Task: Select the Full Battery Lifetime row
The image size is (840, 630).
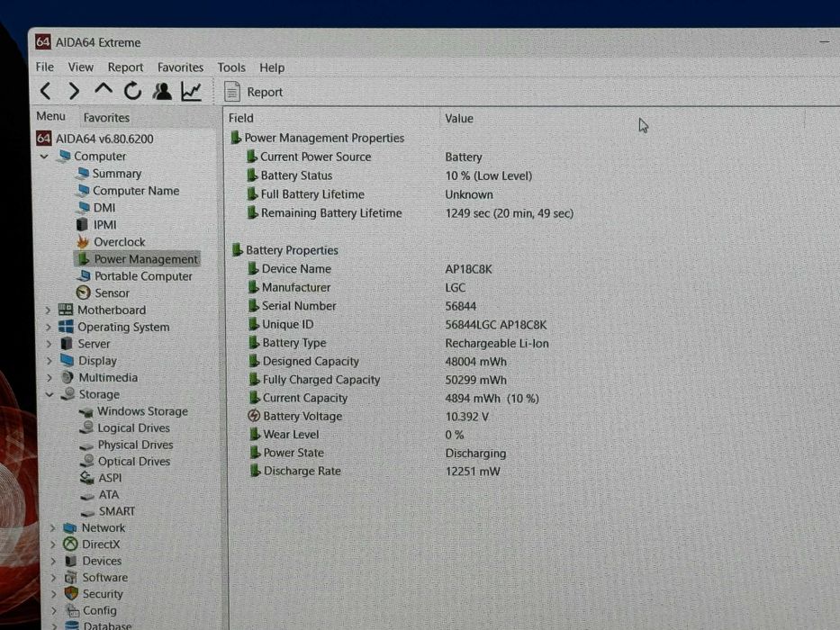Action: coord(370,194)
